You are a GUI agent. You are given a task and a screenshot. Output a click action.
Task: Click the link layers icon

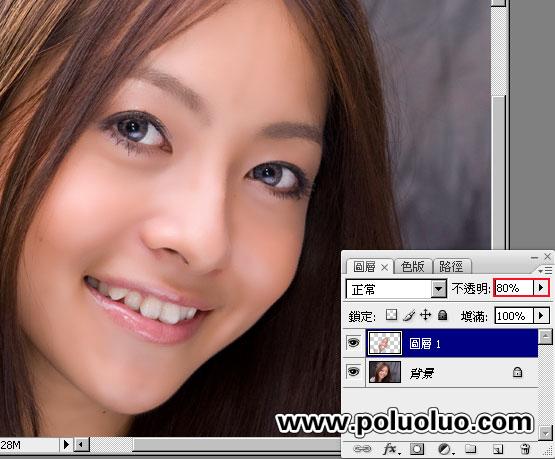pyautogui.click(x=362, y=449)
